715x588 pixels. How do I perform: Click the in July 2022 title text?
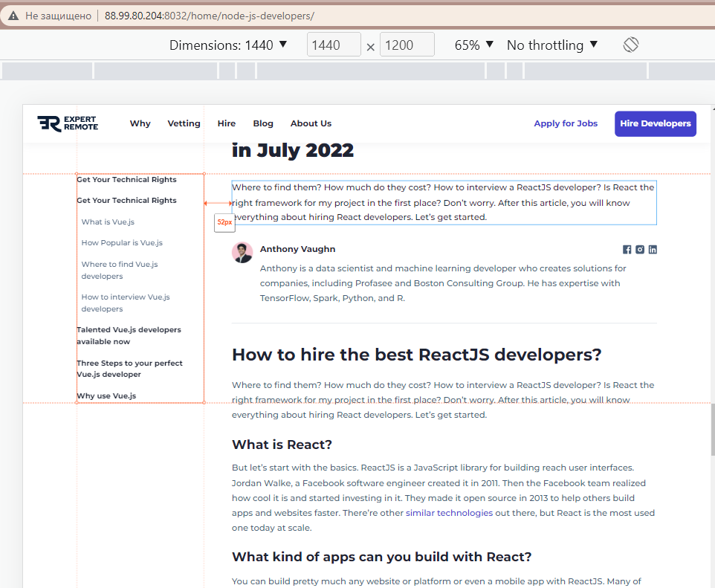[293, 150]
